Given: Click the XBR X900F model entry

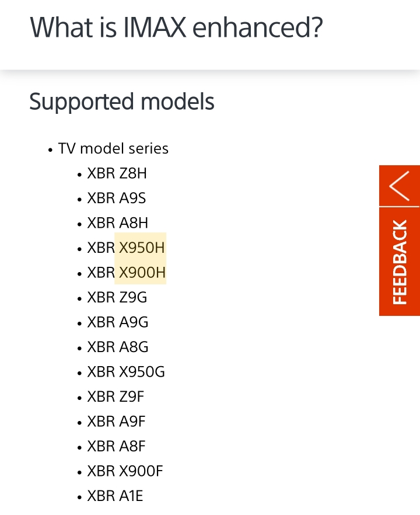Looking at the screenshot, I should pyautogui.click(x=125, y=471).
